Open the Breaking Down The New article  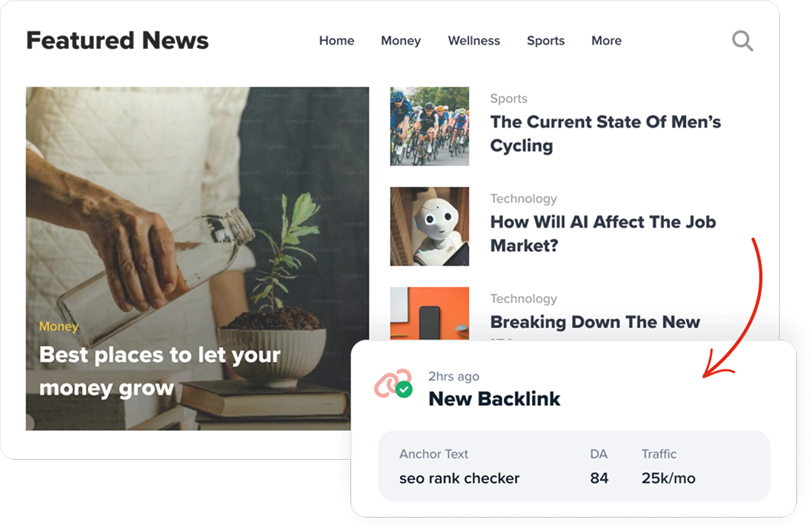tap(595, 323)
